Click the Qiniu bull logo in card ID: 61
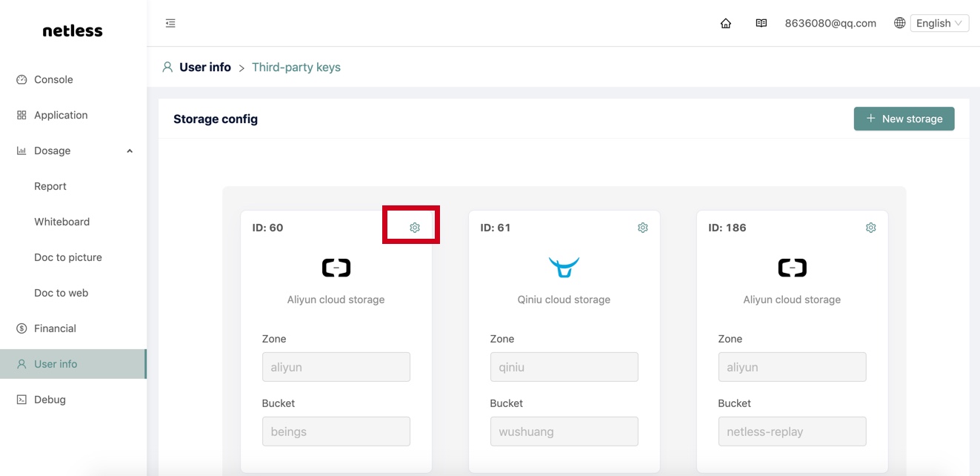This screenshot has width=980, height=476. click(x=564, y=267)
